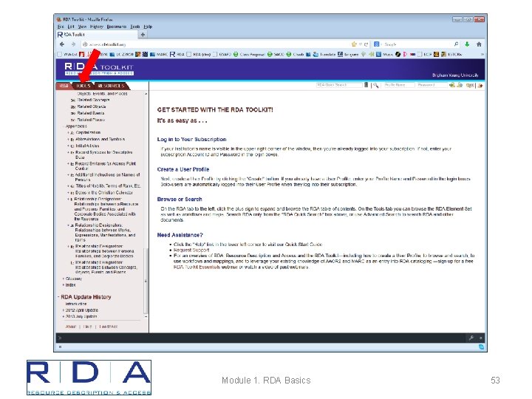The height and width of the screenshot is (399, 532).
Task: Open Related Events in the tree
Action: point(91,113)
